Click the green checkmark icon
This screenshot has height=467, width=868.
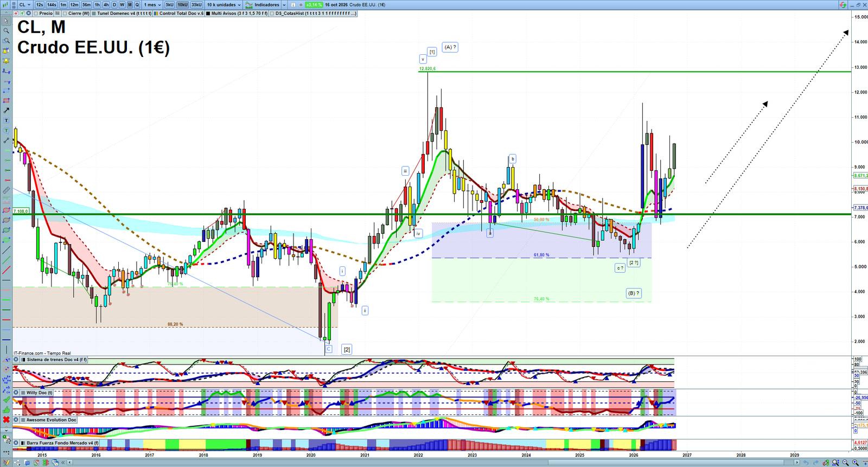click(6, 400)
